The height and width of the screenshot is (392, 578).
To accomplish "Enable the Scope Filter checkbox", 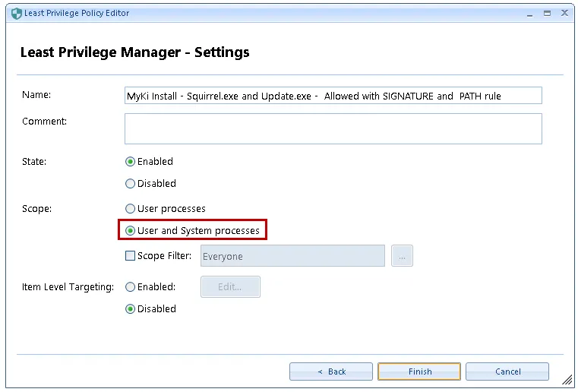I will (x=131, y=256).
